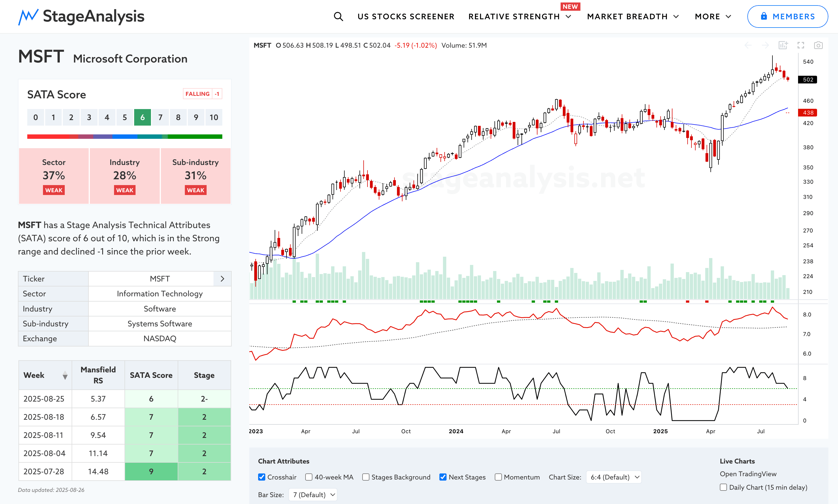Click Volume 51.9M in chart header
The image size is (838, 504).
pos(464,45)
